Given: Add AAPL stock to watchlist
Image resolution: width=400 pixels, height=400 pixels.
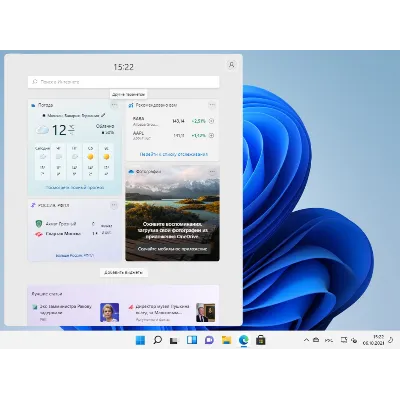Looking at the screenshot, I should coord(211,135).
